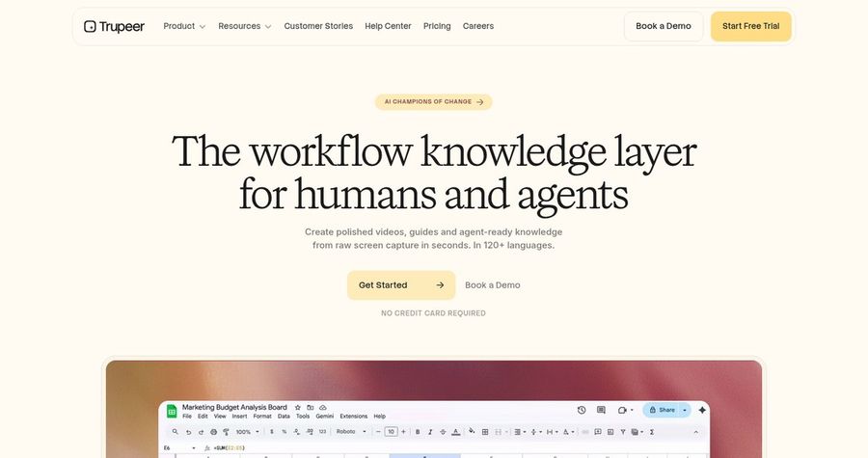This screenshot has width=868, height=458.
Task: Open the File menu in Sheets
Action: pyautogui.click(x=187, y=416)
